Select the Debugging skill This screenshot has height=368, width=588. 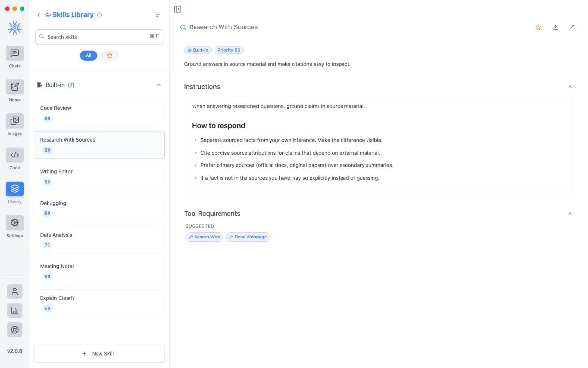[x=99, y=208]
